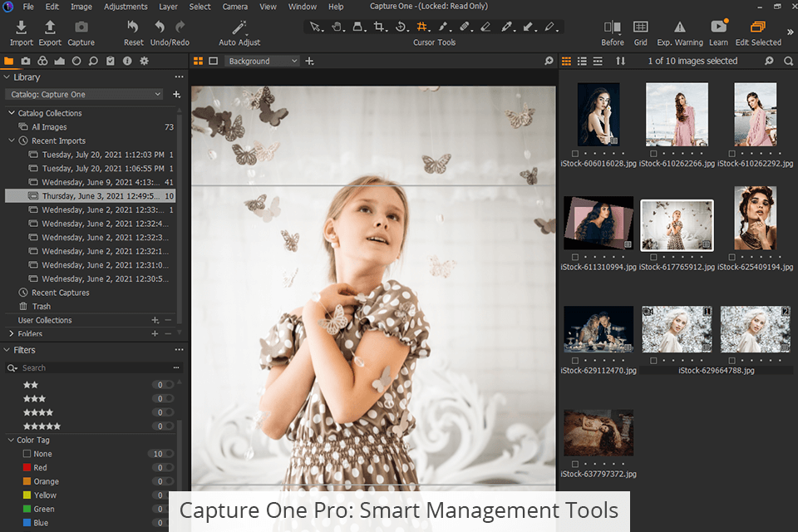Click the Import icon in toolbar
Viewport: 798px width, 532px height.
(22, 28)
